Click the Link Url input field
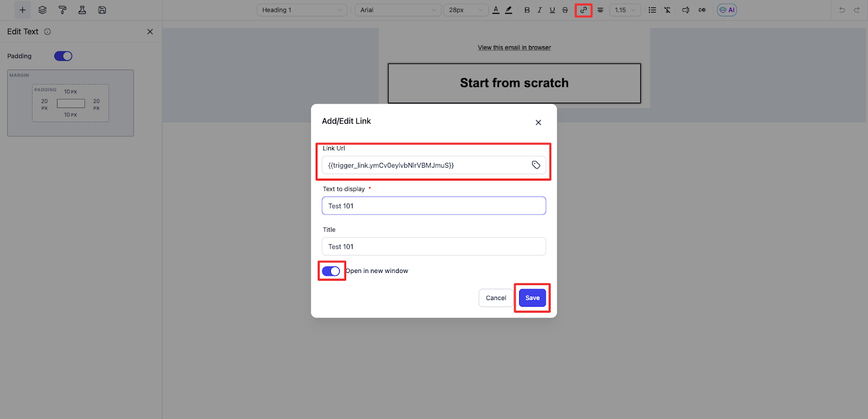 click(434, 165)
